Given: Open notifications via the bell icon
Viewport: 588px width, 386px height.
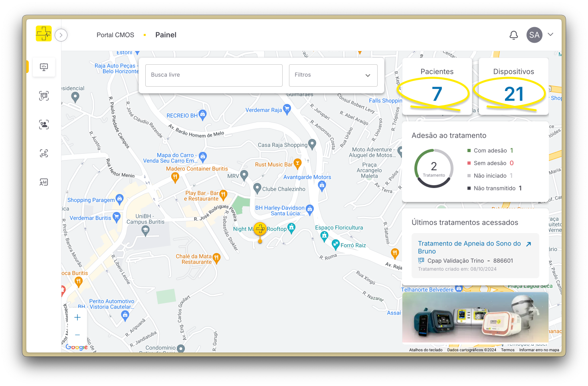Looking at the screenshot, I should click(514, 35).
